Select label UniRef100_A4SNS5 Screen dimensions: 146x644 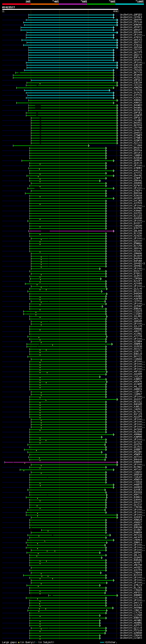131,198
